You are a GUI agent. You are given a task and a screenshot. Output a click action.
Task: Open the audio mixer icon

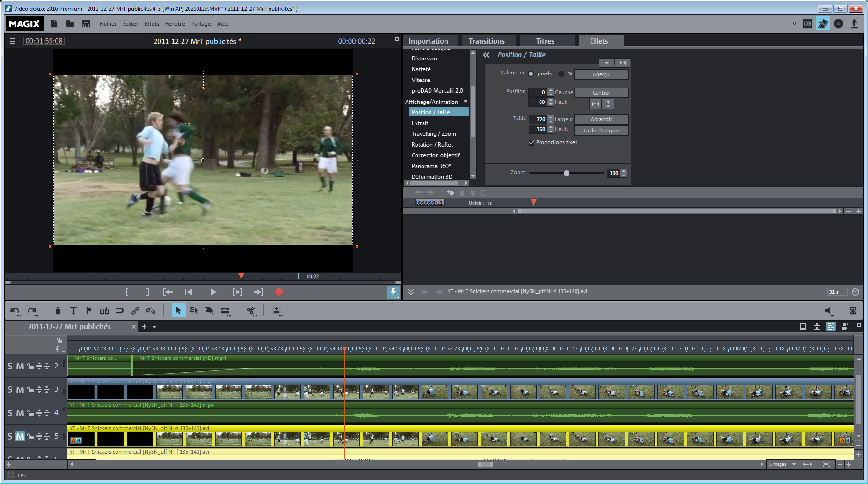point(853,311)
